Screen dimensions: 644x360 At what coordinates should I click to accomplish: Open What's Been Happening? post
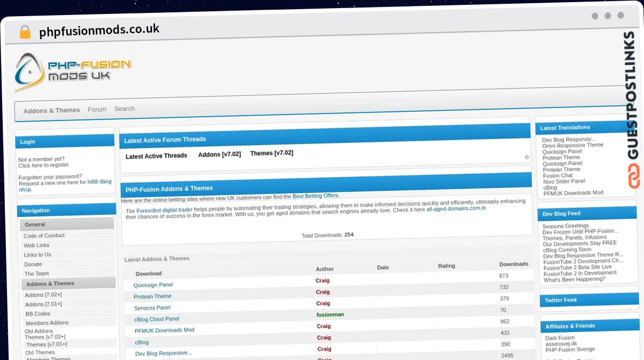(x=575, y=279)
